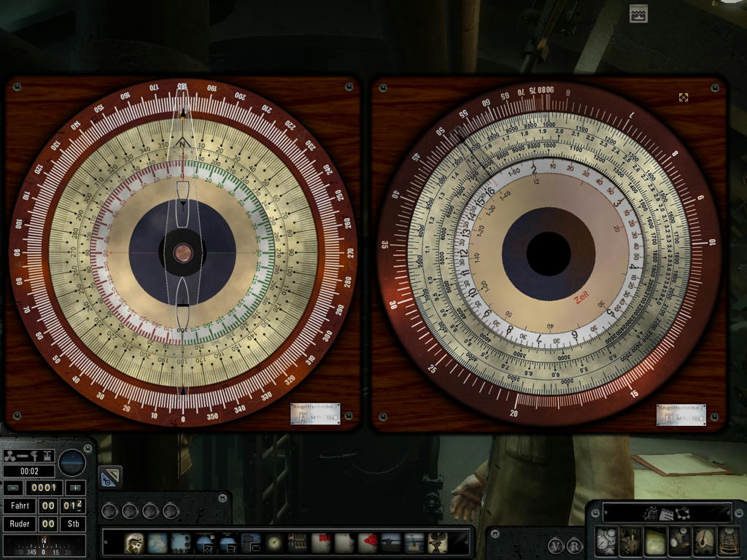Open the round gauge dial icon

[x=274, y=542]
